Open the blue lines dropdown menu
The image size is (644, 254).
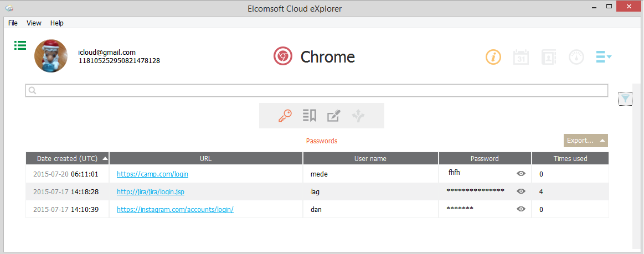[603, 56]
